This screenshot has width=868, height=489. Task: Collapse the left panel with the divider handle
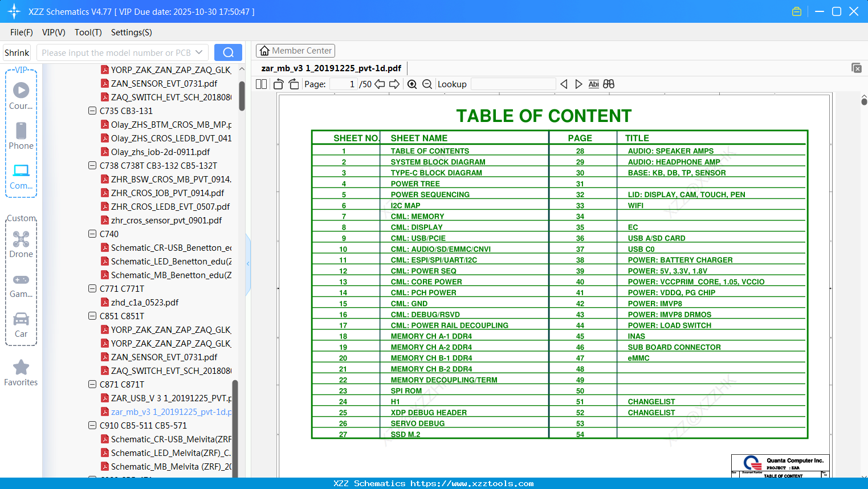(248, 264)
